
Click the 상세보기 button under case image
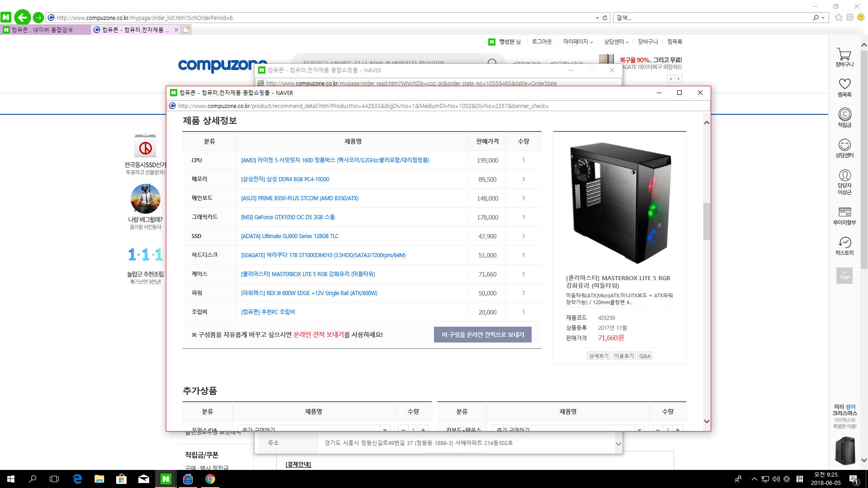pos(599,356)
